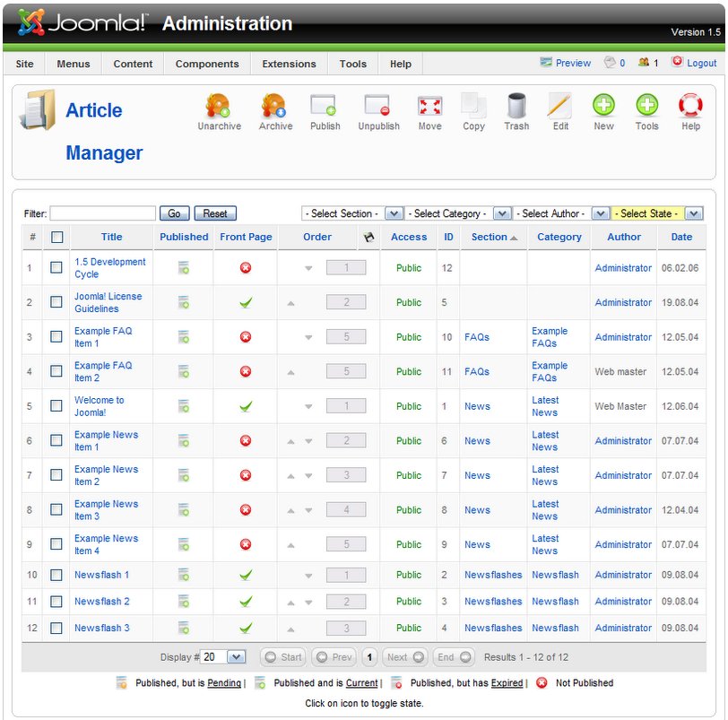This screenshot has width=728, height=720.
Task: Open the Example News Item 3 article
Action: tap(107, 509)
